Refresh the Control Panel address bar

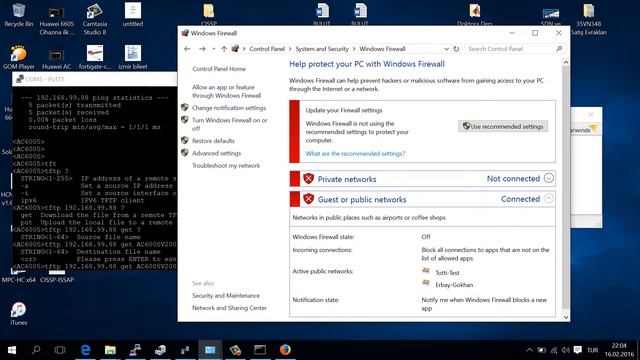click(x=456, y=49)
